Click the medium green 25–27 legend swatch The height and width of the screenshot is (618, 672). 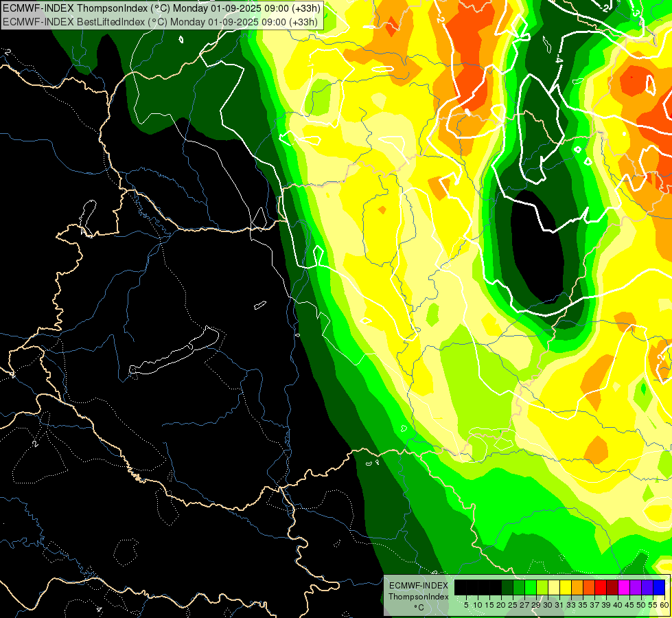(x=519, y=587)
